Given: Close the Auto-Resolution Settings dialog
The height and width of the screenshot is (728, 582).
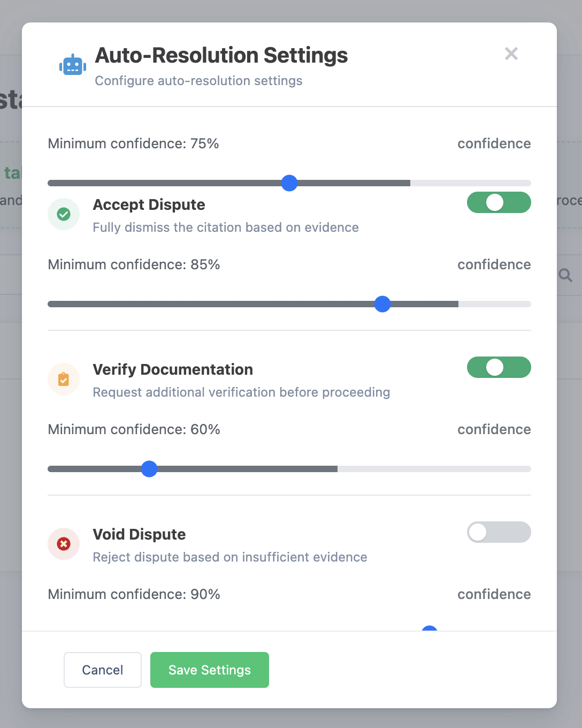Looking at the screenshot, I should point(511,54).
